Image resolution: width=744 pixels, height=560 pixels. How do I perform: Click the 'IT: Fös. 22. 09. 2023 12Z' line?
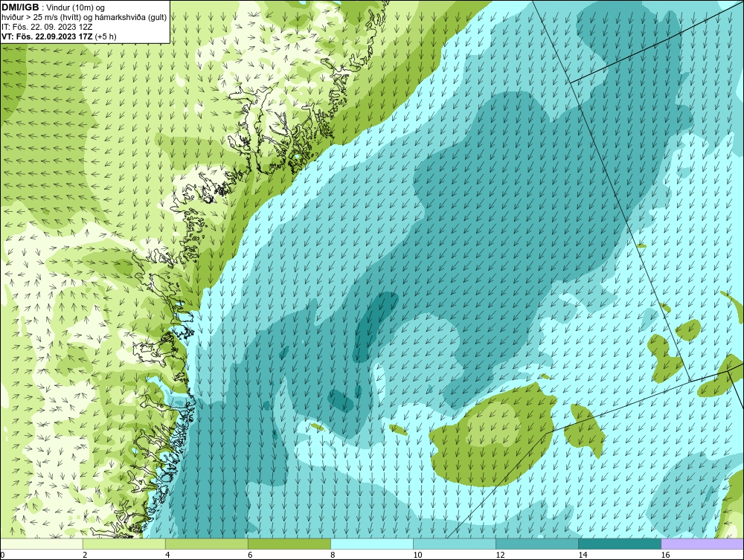(47, 27)
